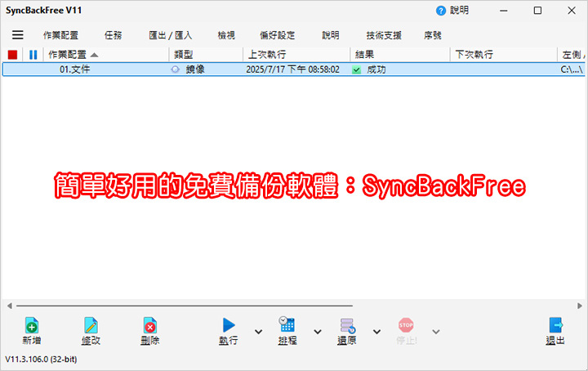The image size is (588, 371).
Task: Open the 檢視 menu
Action: [226, 35]
